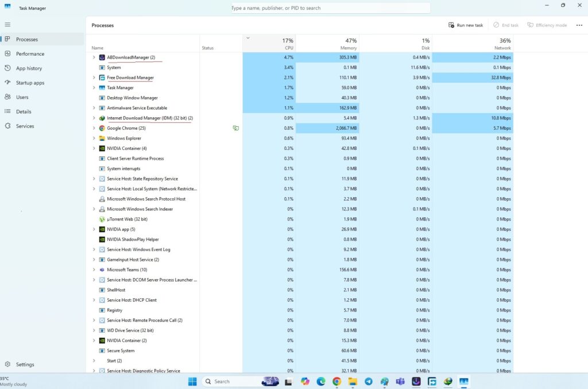
Task: Open Task View from the taskbar
Action: 288,382
